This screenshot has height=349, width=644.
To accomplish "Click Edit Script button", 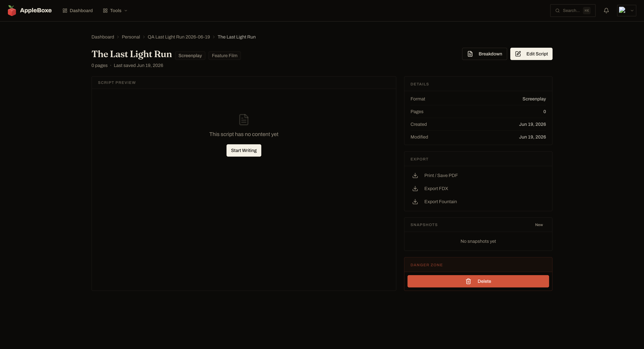I will (531, 54).
